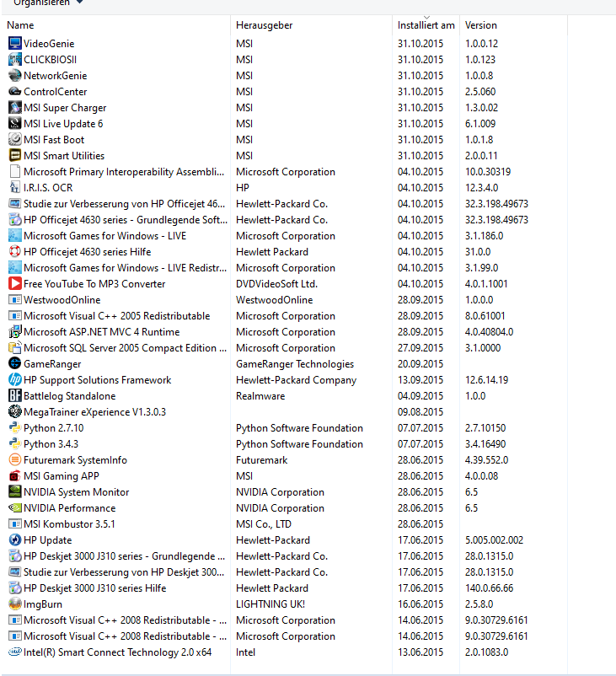The image size is (616, 676).
Task: Sort by the Installiert am column header
Action: click(426, 25)
